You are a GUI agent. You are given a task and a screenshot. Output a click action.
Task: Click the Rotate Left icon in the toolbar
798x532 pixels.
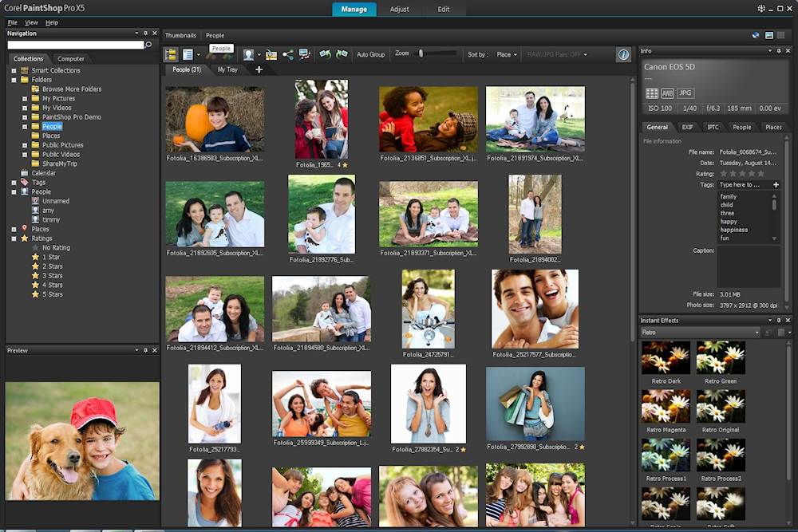click(x=325, y=54)
